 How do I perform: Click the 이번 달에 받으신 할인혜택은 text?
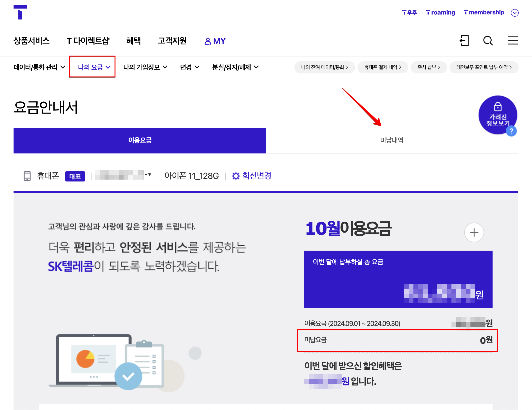353,366
